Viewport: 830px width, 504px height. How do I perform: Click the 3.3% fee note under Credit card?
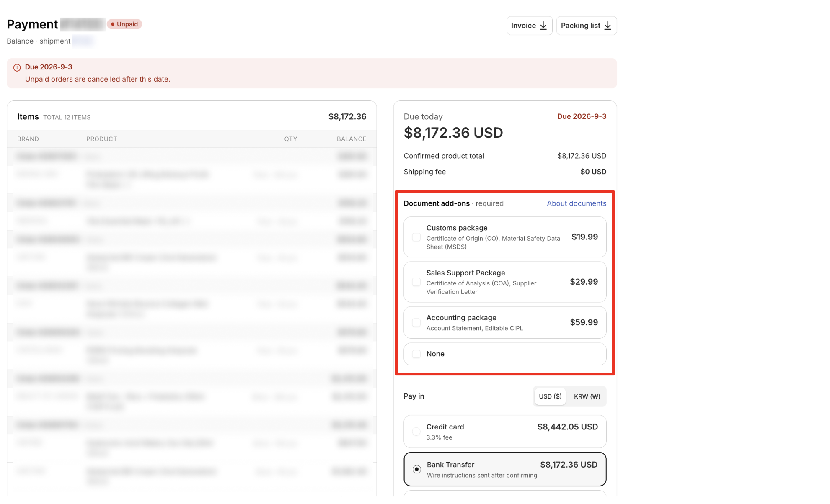pyautogui.click(x=439, y=437)
